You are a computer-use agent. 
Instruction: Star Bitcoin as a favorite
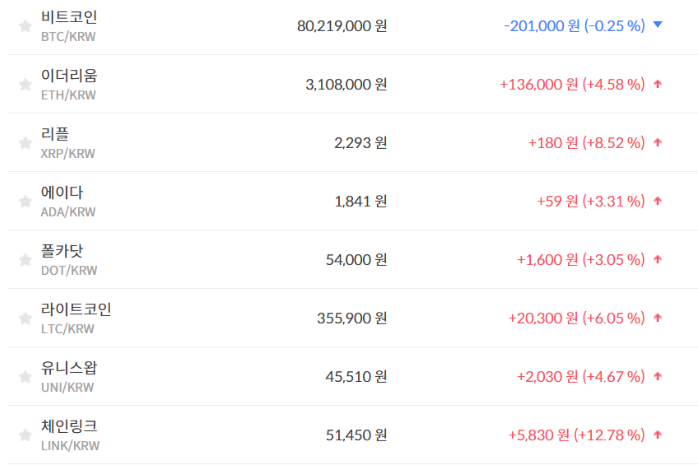(25, 26)
